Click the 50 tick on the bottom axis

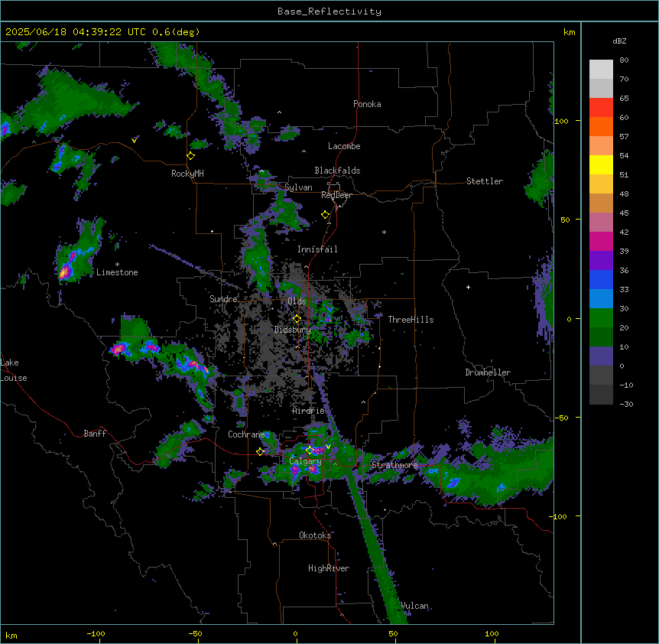tap(394, 633)
